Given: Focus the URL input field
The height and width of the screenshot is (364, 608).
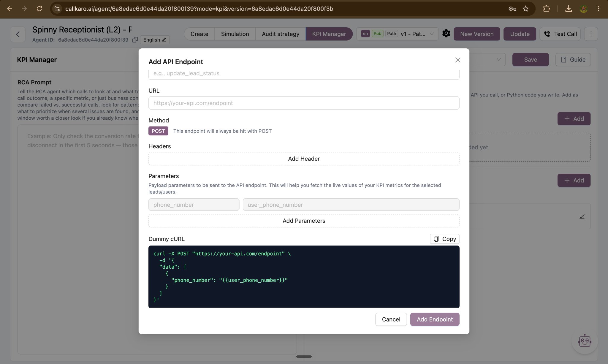Looking at the screenshot, I should 304,103.
